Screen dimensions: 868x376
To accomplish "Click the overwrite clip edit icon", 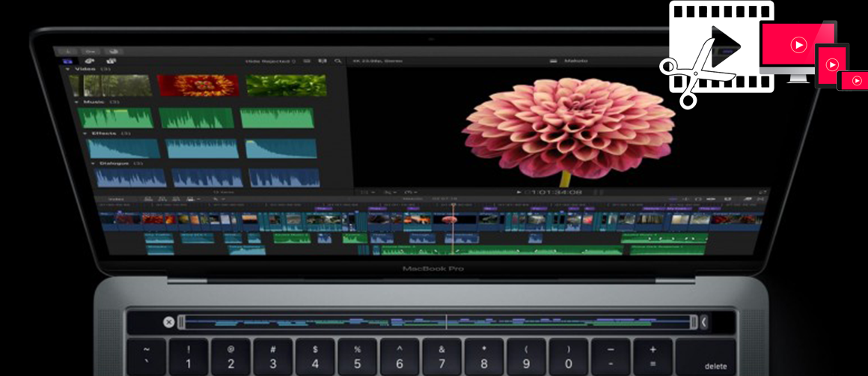I will [x=192, y=198].
